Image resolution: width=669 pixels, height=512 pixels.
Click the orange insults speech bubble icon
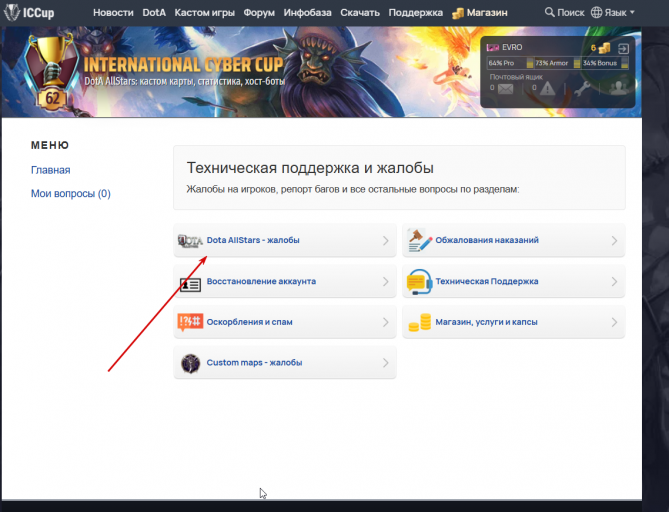tap(190, 322)
